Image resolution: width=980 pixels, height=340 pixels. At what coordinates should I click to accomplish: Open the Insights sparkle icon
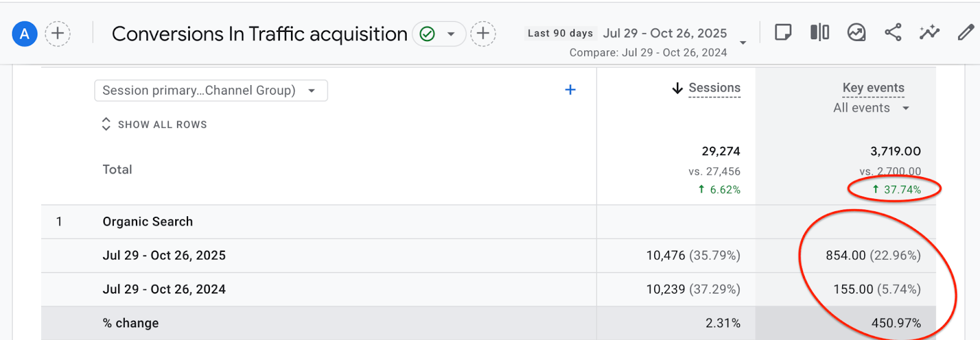[x=929, y=32]
